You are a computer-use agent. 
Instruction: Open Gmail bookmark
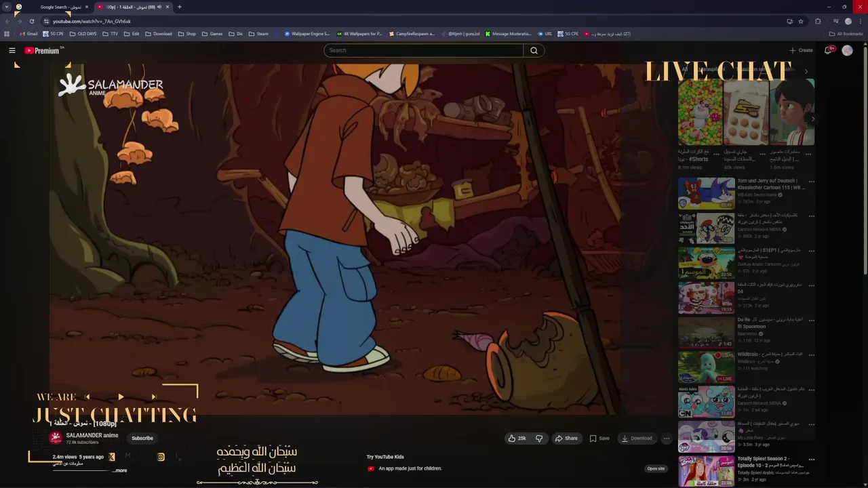click(x=28, y=34)
